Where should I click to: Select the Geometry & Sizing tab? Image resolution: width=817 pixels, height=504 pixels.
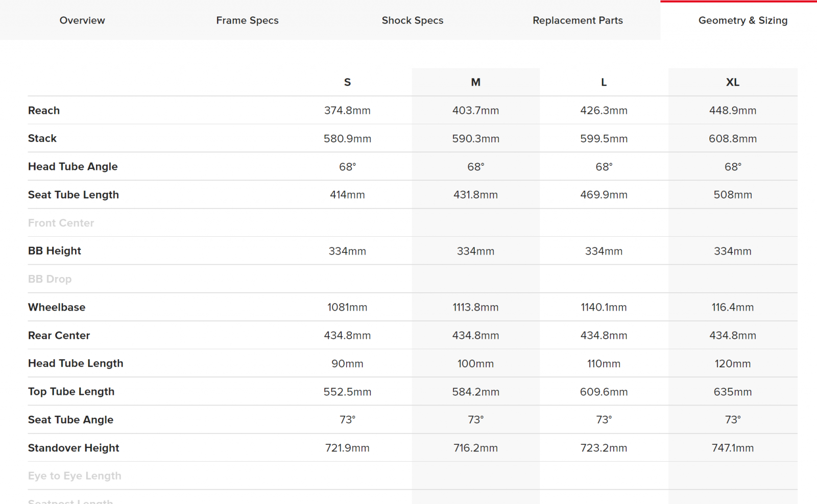(743, 20)
